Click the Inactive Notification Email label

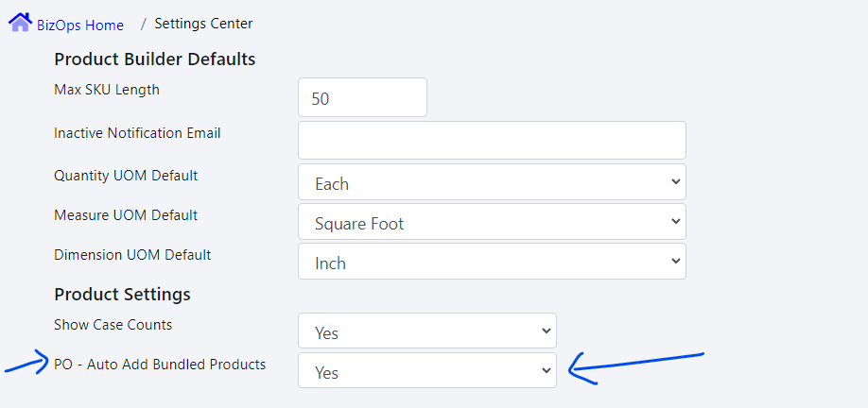(x=137, y=133)
